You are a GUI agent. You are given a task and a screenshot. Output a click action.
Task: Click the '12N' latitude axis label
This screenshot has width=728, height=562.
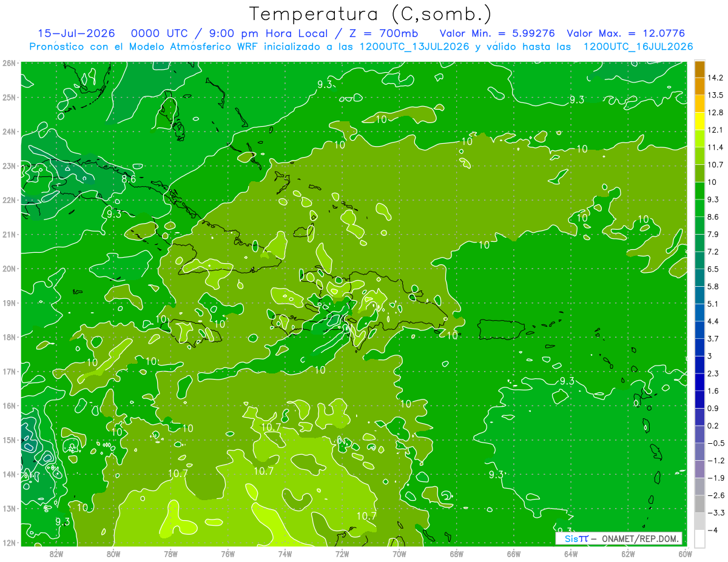9,543
